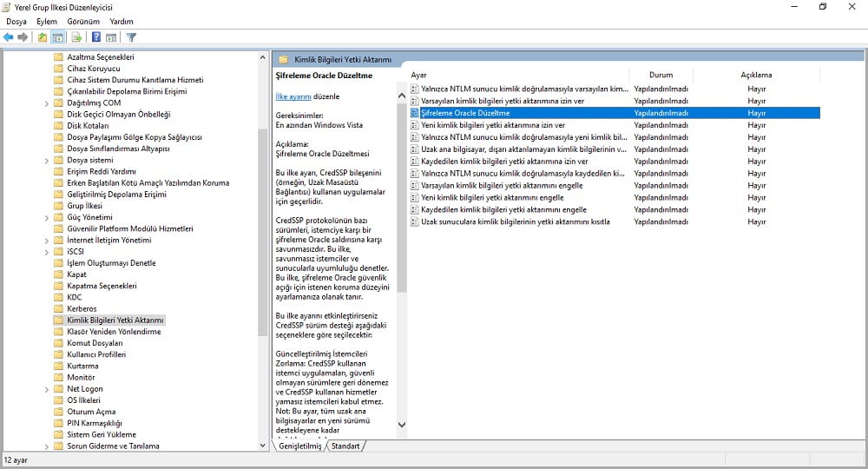Open the Eylem menu
868x469 pixels.
[x=47, y=21]
